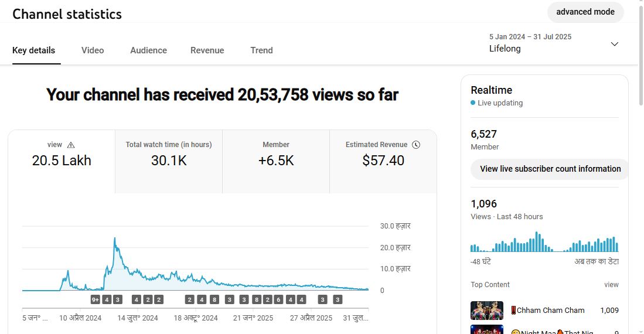The width and height of the screenshot is (644, 334).
Task: Open the Chham Cham Cham video thumbnail
Action: pyautogui.click(x=486, y=311)
